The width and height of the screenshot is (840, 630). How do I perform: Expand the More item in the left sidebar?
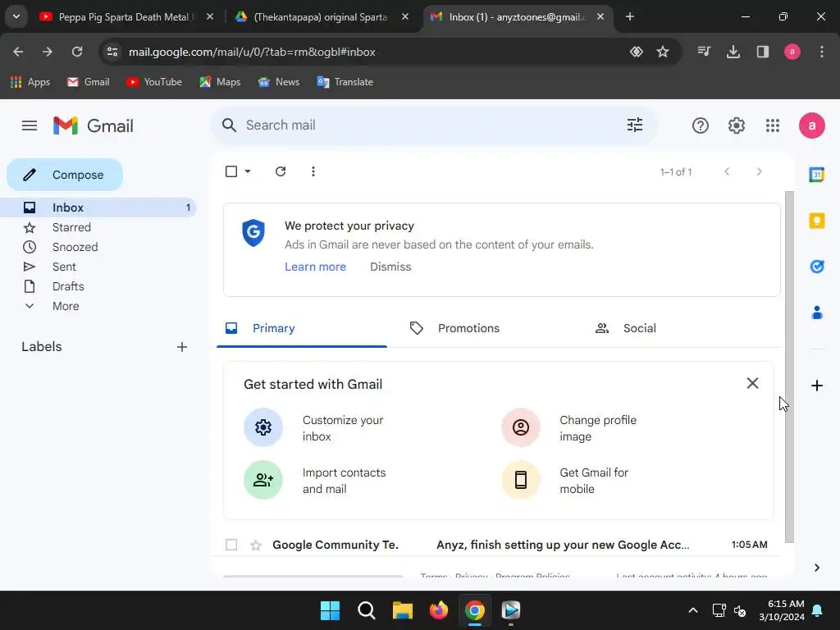66,306
